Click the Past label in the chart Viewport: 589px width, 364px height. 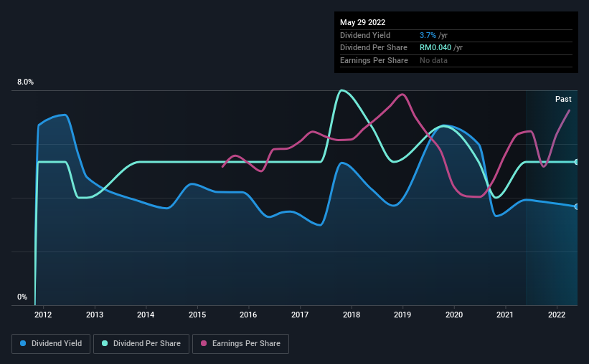(563, 100)
